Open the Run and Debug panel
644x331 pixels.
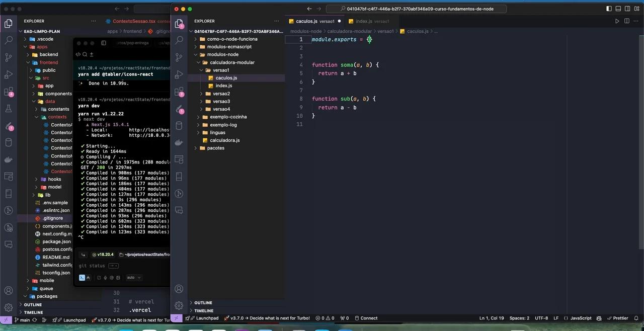[x=179, y=74]
